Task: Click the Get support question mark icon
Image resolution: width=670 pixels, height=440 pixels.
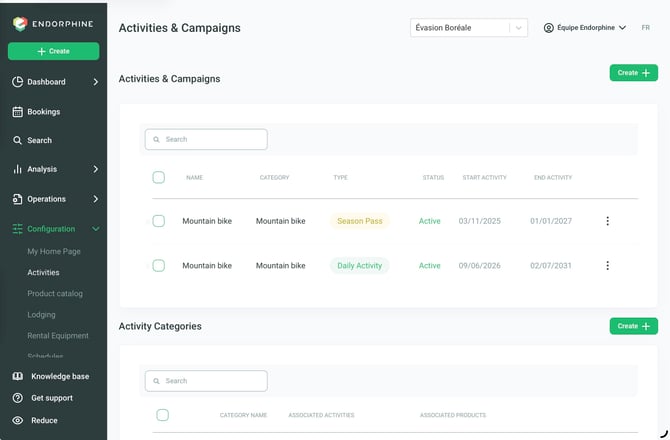Action: (18, 398)
